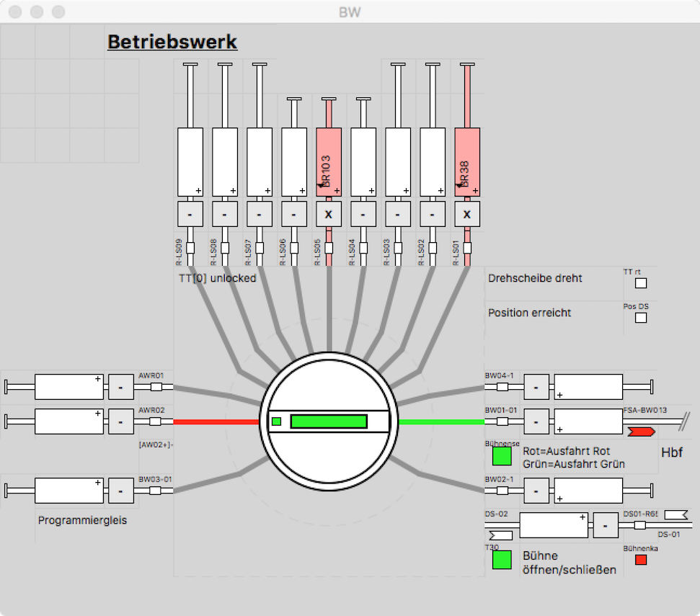Viewport: 700px width, 616px height.
Task: Click the DS-02 direction flag marker
Action: tap(500, 535)
